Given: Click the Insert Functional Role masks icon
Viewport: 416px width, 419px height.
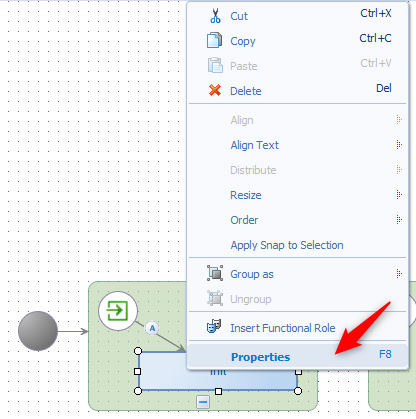Looking at the screenshot, I should pos(214,326).
